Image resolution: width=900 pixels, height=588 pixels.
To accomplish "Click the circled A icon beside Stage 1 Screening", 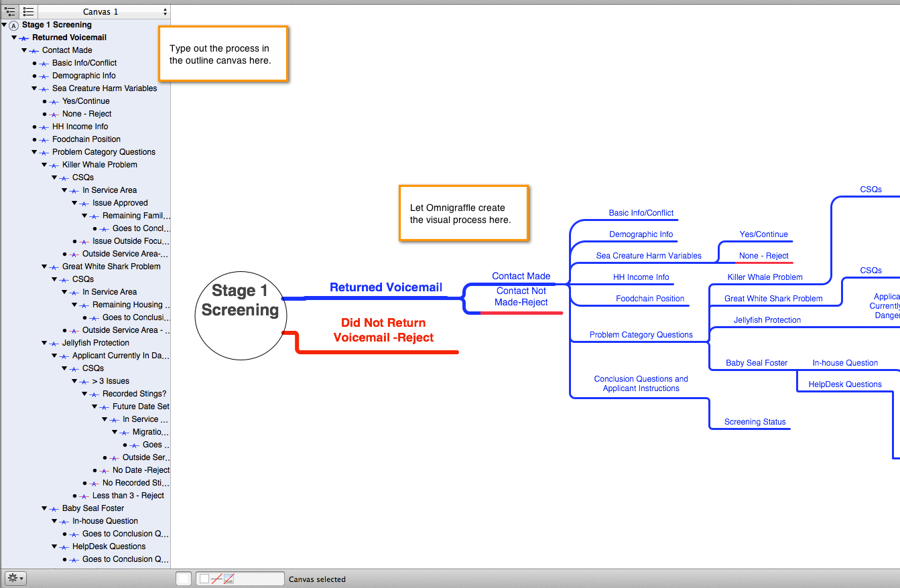I will 13,25.
